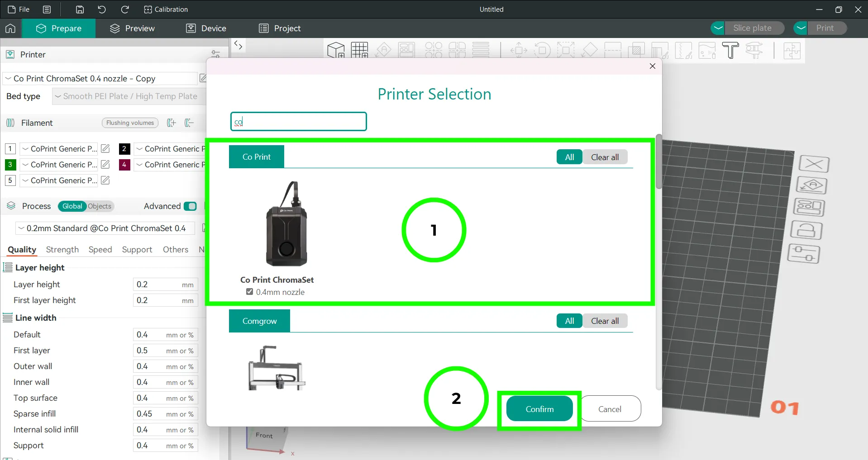
Task: Switch to the Device tab
Action: click(206, 28)
